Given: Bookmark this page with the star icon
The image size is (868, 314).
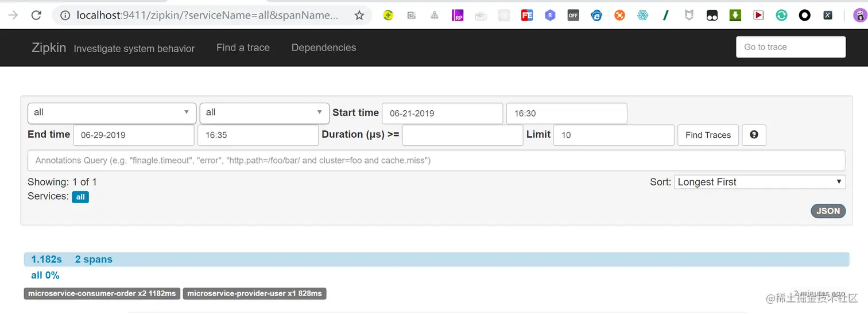Looking at the screenshot, I should pyautogui.click(x=359, y=15).
